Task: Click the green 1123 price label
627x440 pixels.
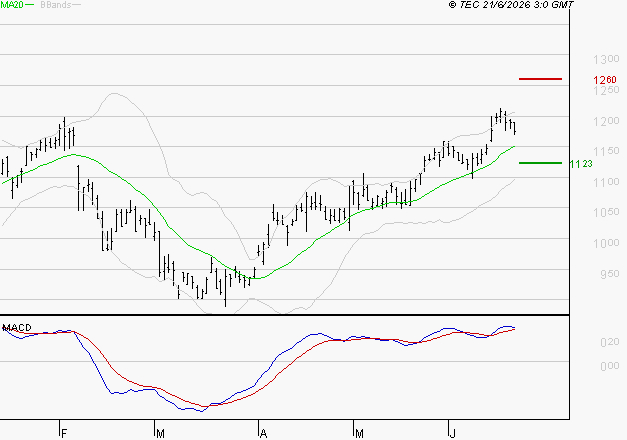Action: point(581,164)
